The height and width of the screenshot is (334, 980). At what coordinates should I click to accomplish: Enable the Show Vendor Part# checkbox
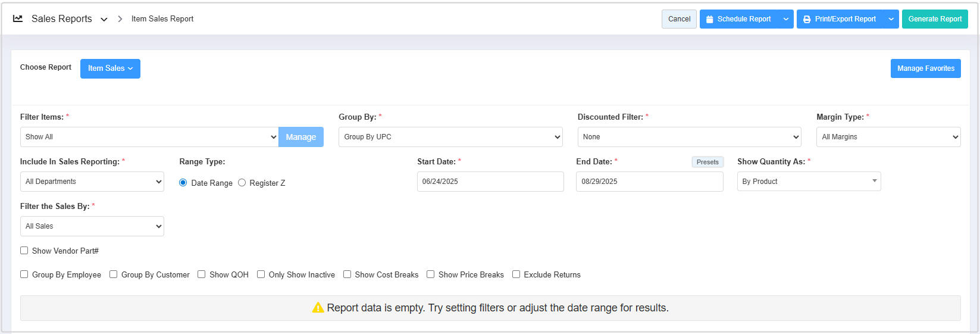[x=24, y=251]
